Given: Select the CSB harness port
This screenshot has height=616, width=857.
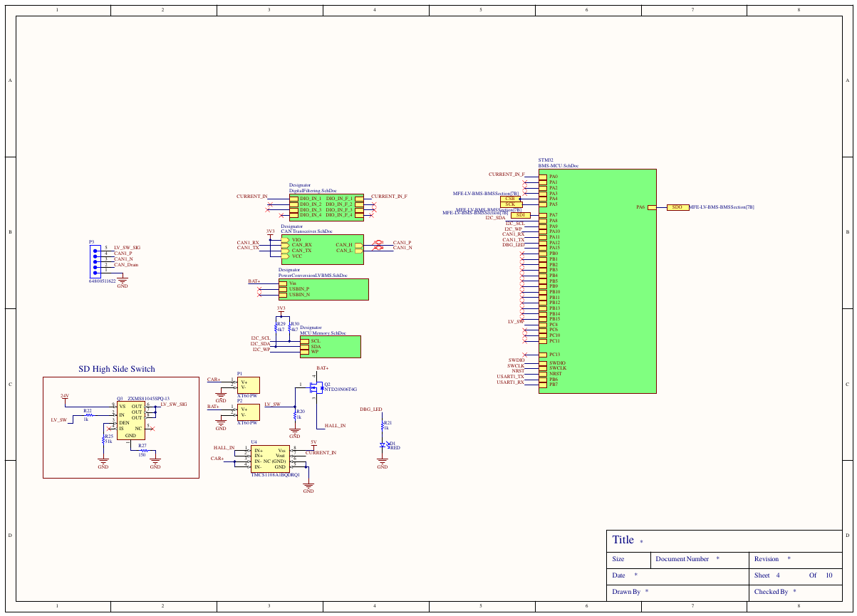Looking at the screenshot, I should click(x=510, y=199).
